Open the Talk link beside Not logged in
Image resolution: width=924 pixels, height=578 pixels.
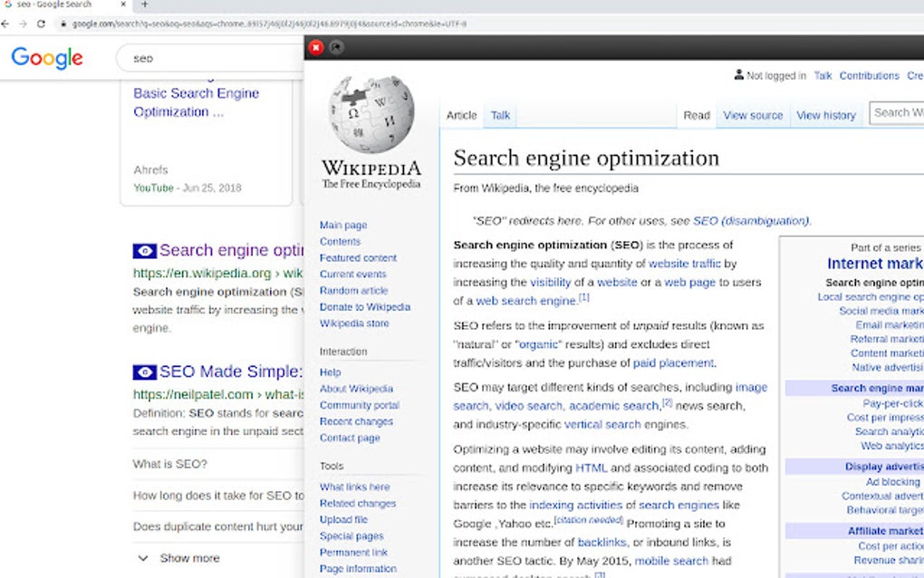pos(823,76)
